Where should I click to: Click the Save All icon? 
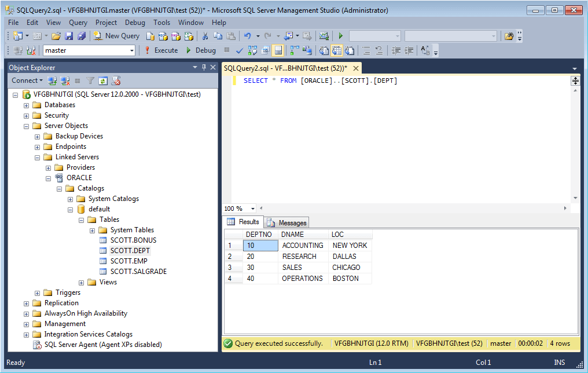point(82,36)
